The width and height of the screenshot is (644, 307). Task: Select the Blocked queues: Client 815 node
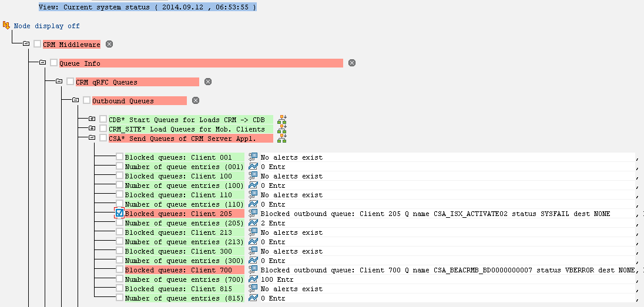185,289
